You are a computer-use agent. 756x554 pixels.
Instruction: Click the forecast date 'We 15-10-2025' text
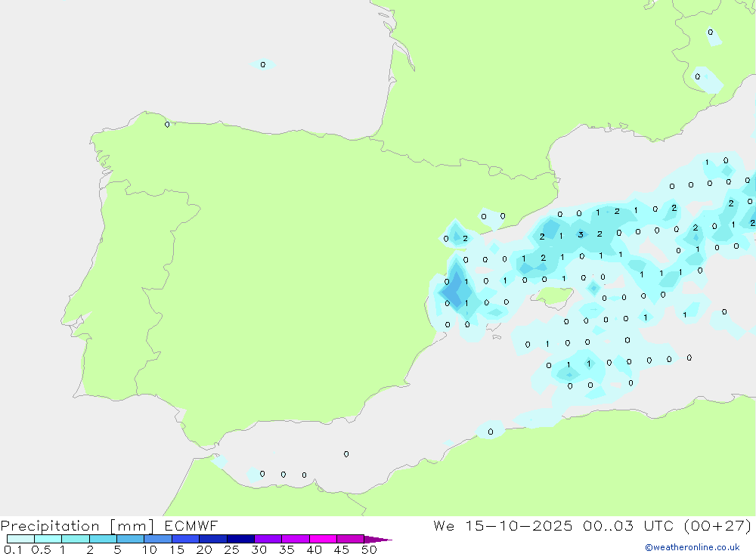503,525
